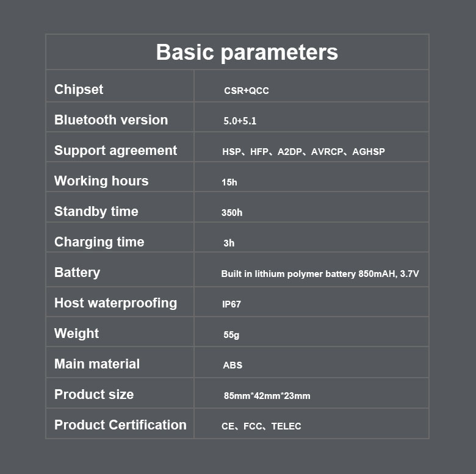Image resolution: width=476 pixels, height=474 pixels.
Task: Click the Basic parameters heading
Action: click(x=247, y=52)
